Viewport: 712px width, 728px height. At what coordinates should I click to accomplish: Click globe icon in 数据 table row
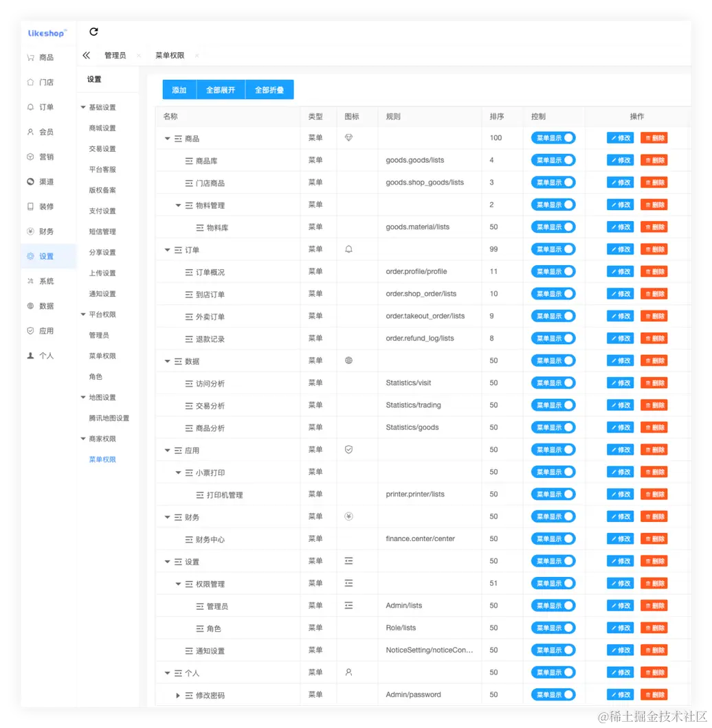(348, 361)
